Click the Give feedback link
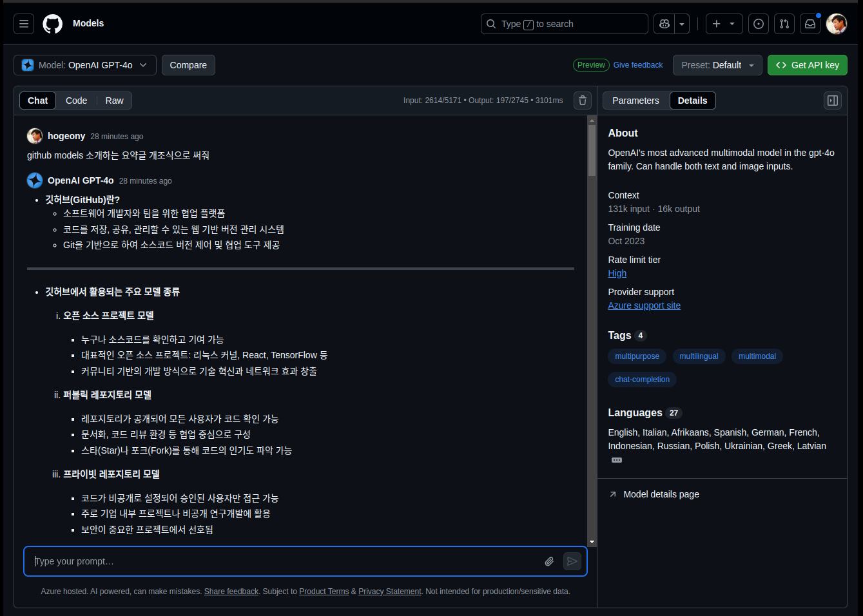This screenshot has height=616, width=863. tap(638, 65)
